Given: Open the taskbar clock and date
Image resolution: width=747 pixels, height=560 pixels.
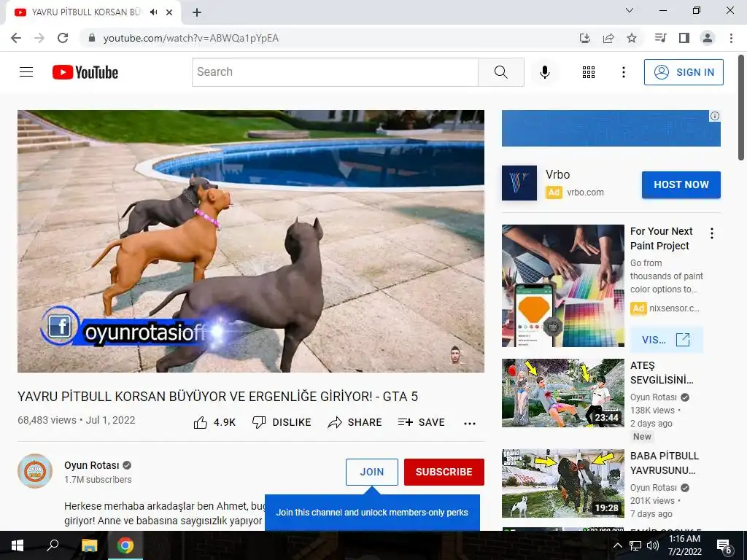Looking at the screenshot, I should tap(684, 545).
